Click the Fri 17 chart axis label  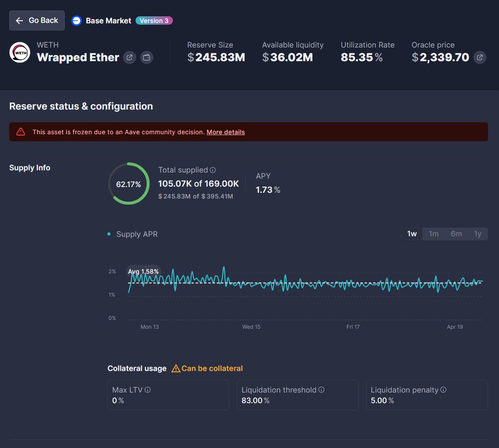[353, 327]
